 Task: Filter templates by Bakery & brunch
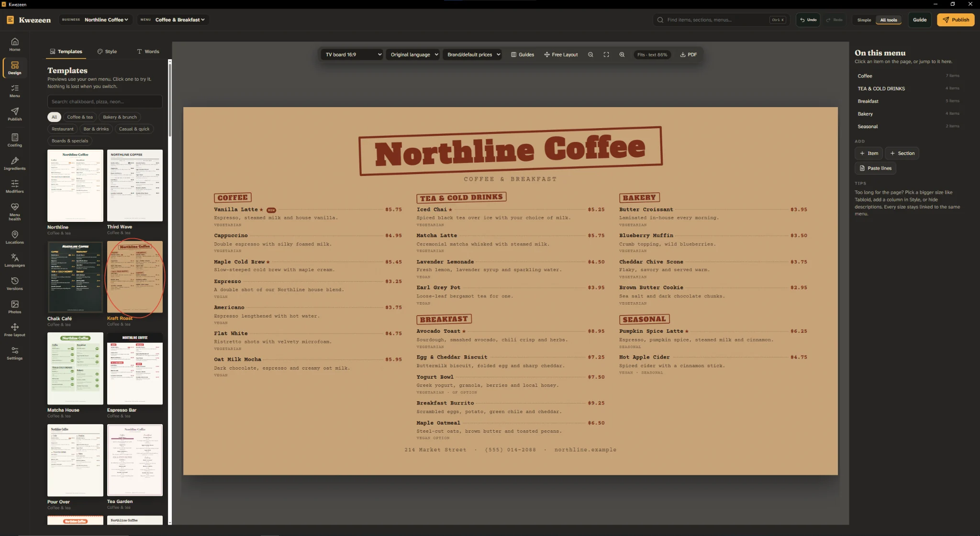pos(120,117)
